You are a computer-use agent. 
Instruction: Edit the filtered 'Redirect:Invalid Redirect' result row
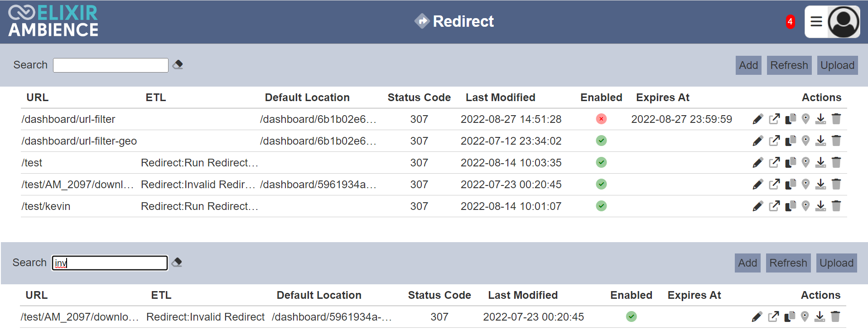point(757,317)
